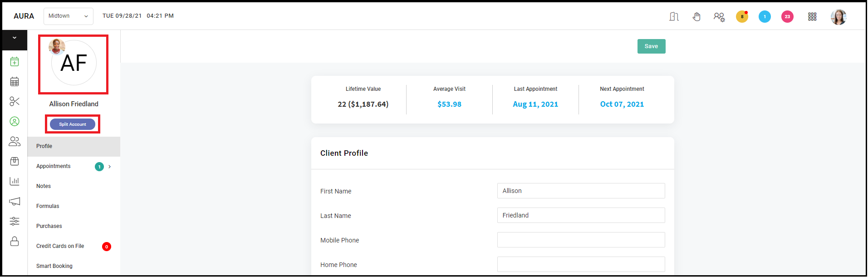Click the Credit Cards red 0 badge
Viewport: 868px width, 277px height.
click(107, 247)
